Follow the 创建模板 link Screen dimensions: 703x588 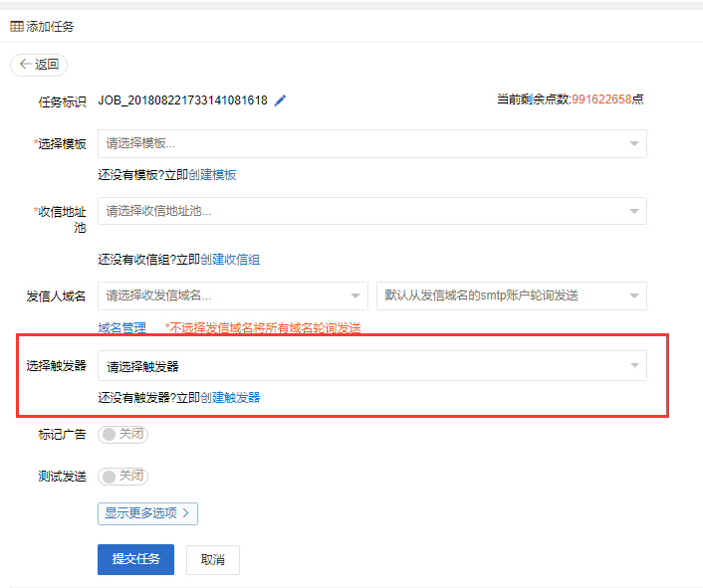click(212, 175)
